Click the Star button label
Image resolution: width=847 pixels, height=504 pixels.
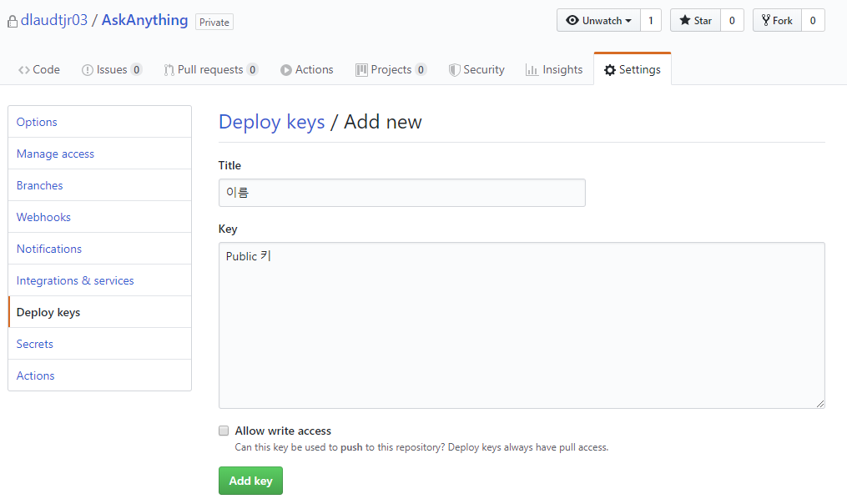point(703,21)
